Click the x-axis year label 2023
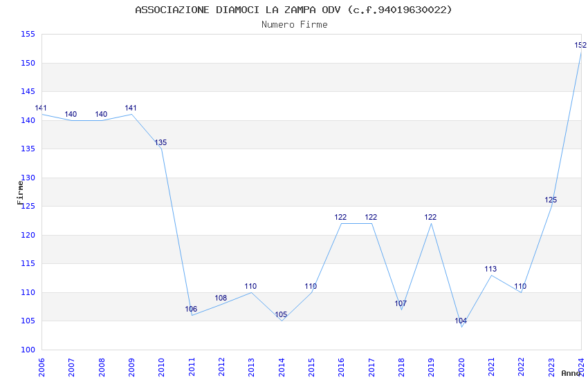Viewport: 588px width, 380px height. pos(551,368)
